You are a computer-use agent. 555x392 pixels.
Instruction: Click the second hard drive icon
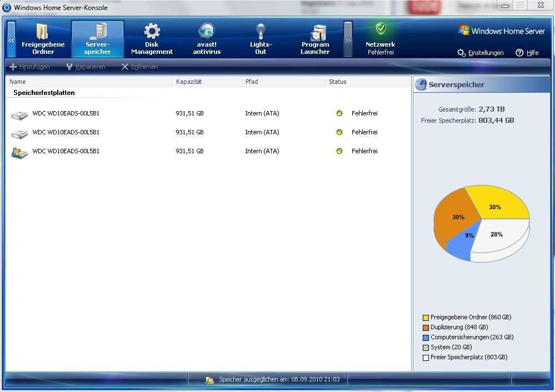pos(19,134)
